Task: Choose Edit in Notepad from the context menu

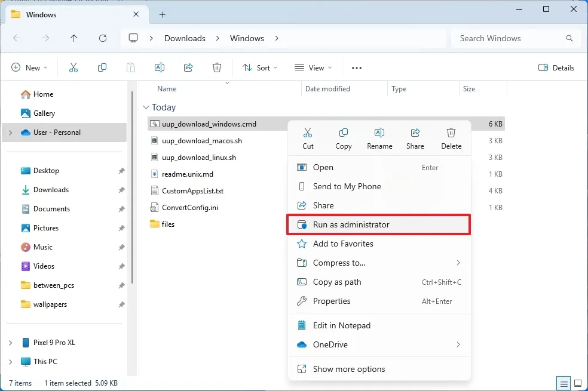Action: click(341, 325)
